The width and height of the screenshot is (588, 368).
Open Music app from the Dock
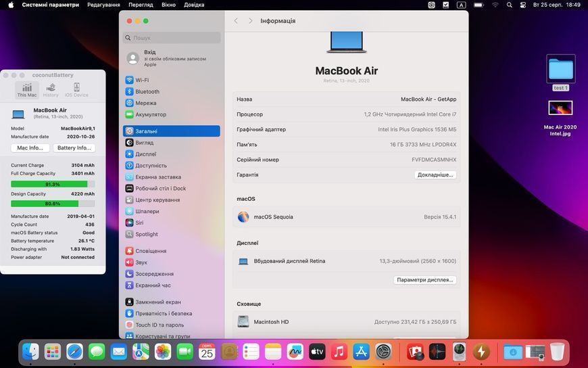tap(339, 352)
